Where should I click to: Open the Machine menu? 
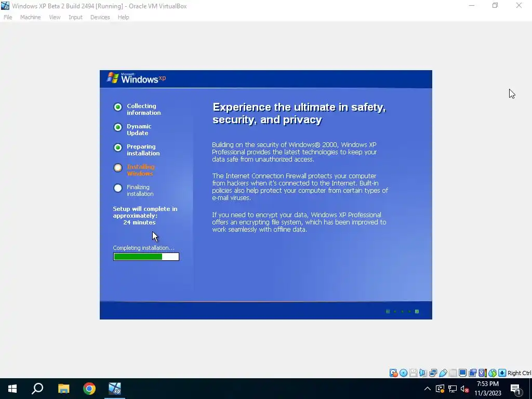click(x=30, y=17)
